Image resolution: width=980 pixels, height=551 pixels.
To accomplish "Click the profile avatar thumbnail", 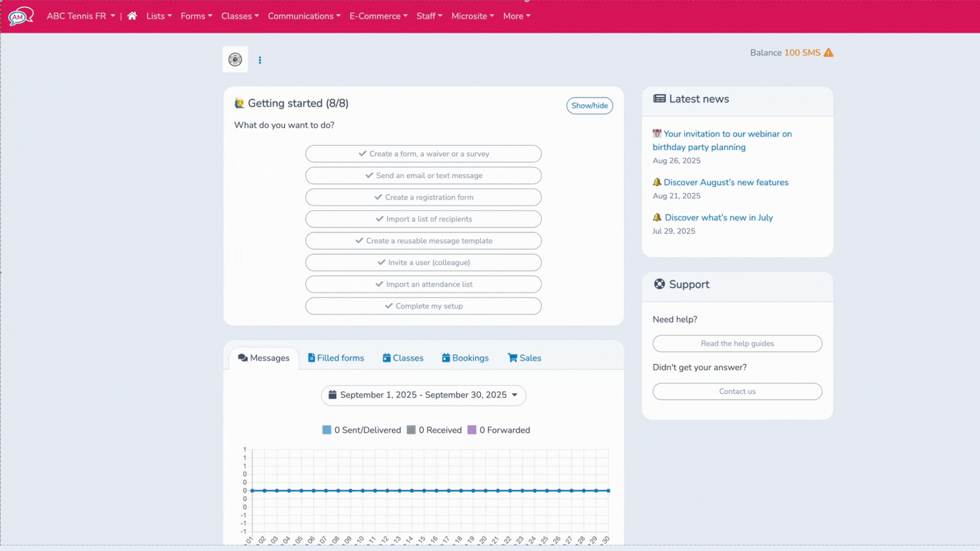I will 235,59.
